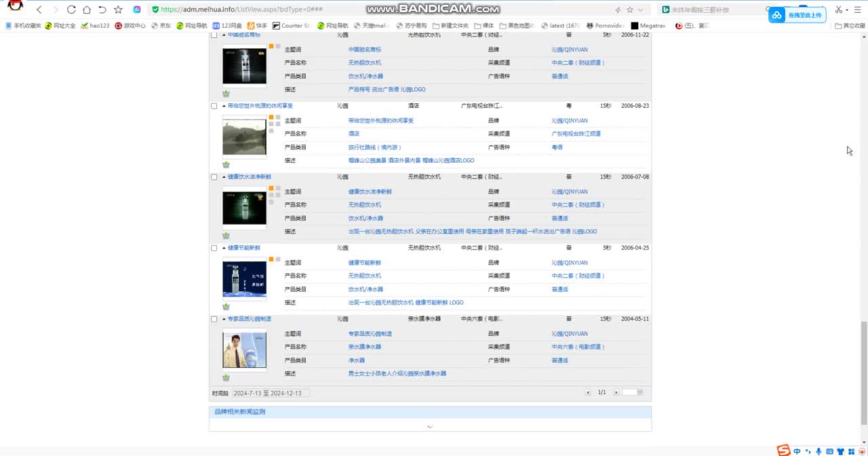Image resolution: width=868 pixels, height=456 pixels.
Task: Click the 时间段 date range field
Action: tap(271, 393)
